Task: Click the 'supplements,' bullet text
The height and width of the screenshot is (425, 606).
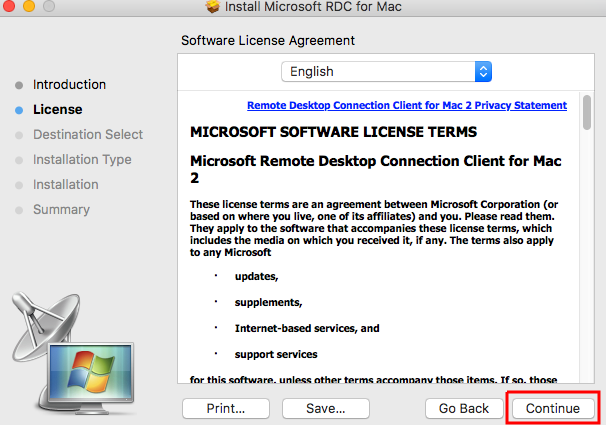Action: coord(269,302)
